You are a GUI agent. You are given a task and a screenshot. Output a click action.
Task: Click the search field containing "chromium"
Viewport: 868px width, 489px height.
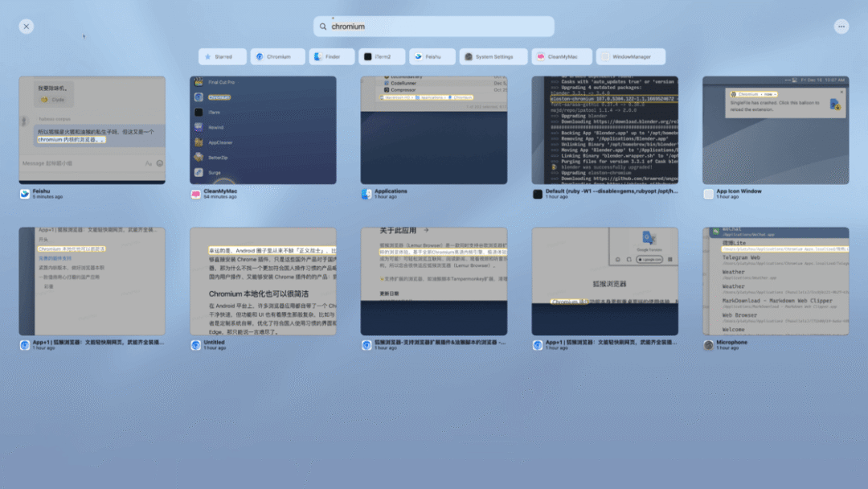tap(433, 27)
